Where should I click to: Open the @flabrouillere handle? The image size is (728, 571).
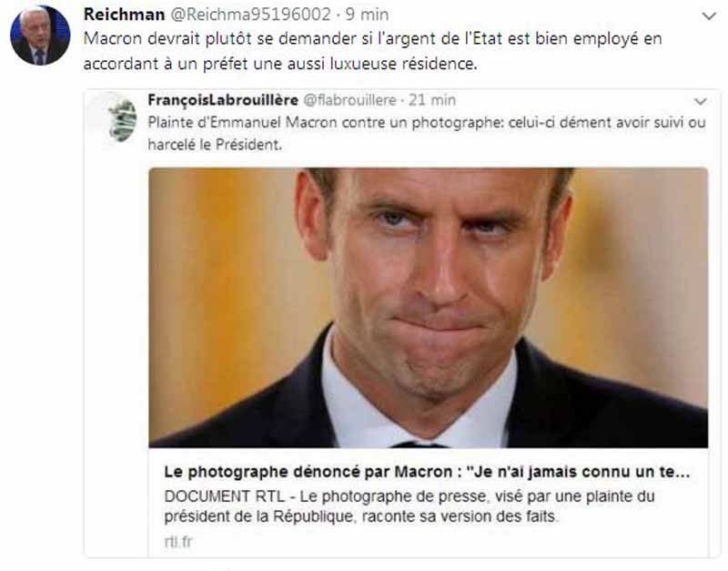click(350, 100)
